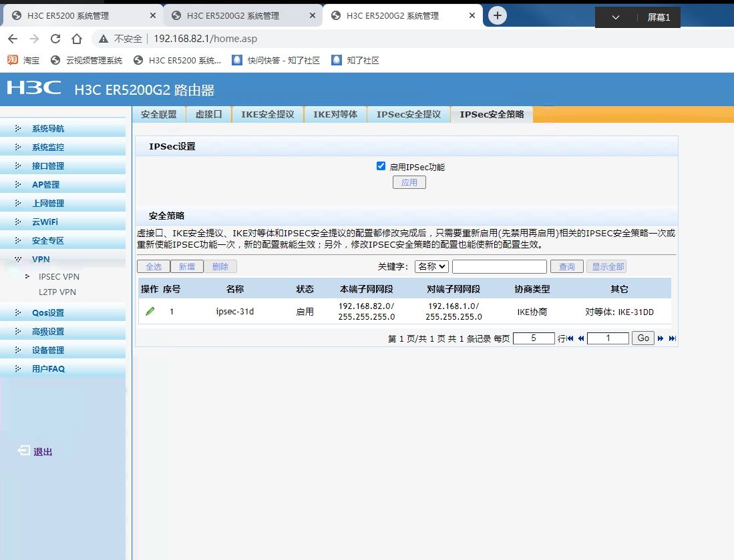Click the next page arrow icon

(661, 338)
